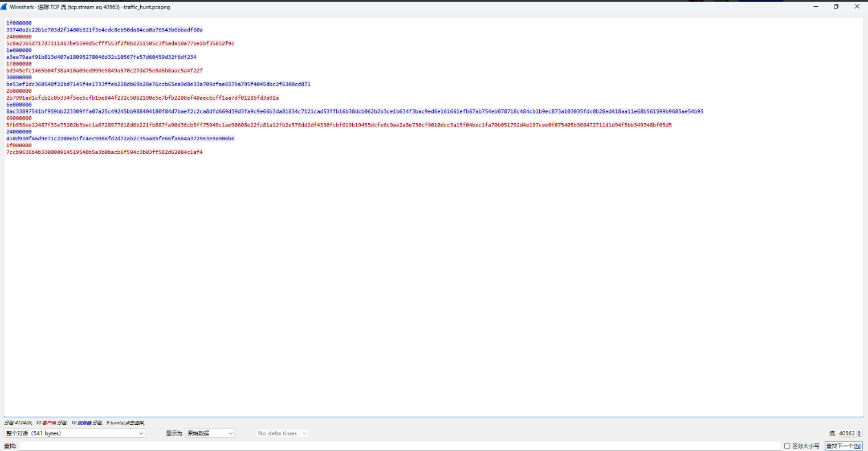Open the 显示为 原始数据 format dropdown

pyautogui.click(x=210, y=433)
